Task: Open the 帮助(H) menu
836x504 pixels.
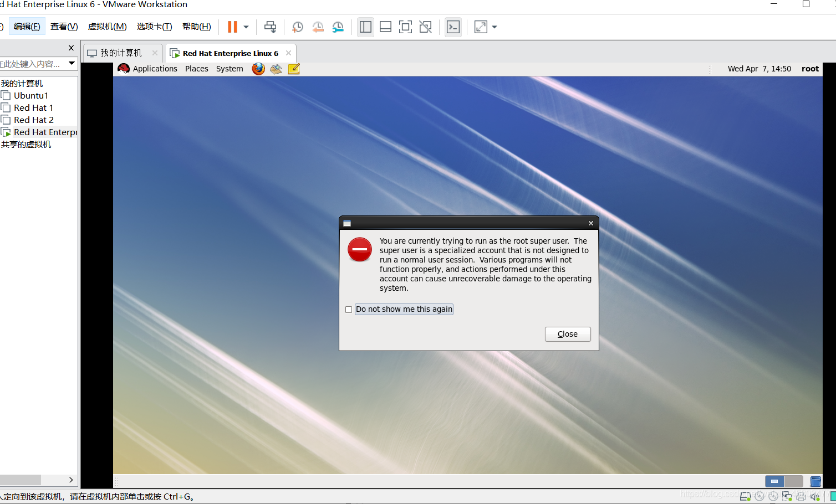Action: pos(196,27)
